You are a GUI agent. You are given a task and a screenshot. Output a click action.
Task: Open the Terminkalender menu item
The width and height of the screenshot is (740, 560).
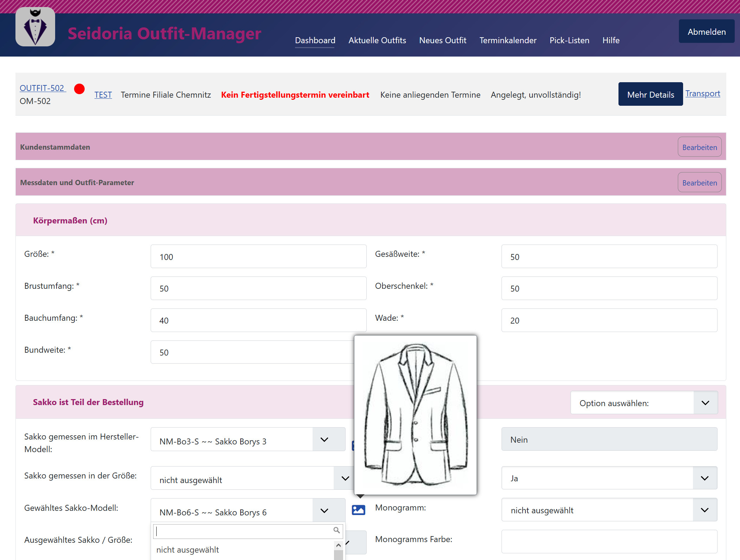[507, 40]
